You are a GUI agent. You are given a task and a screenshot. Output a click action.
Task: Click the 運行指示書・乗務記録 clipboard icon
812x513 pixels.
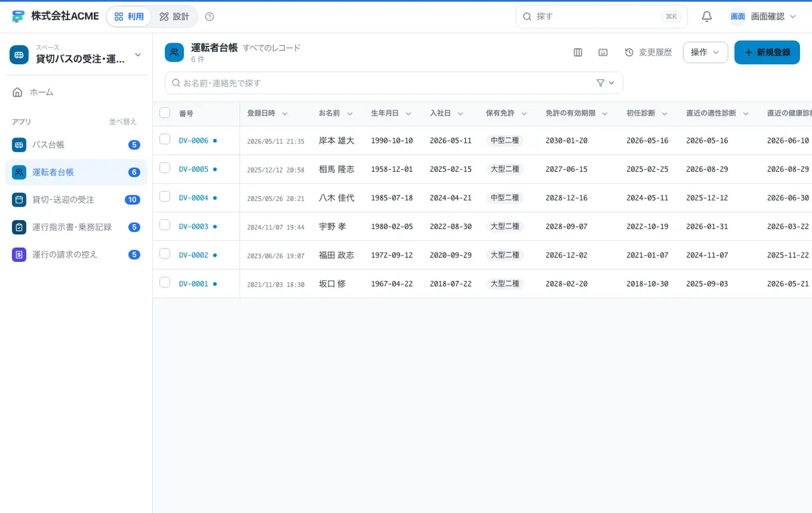19,227
